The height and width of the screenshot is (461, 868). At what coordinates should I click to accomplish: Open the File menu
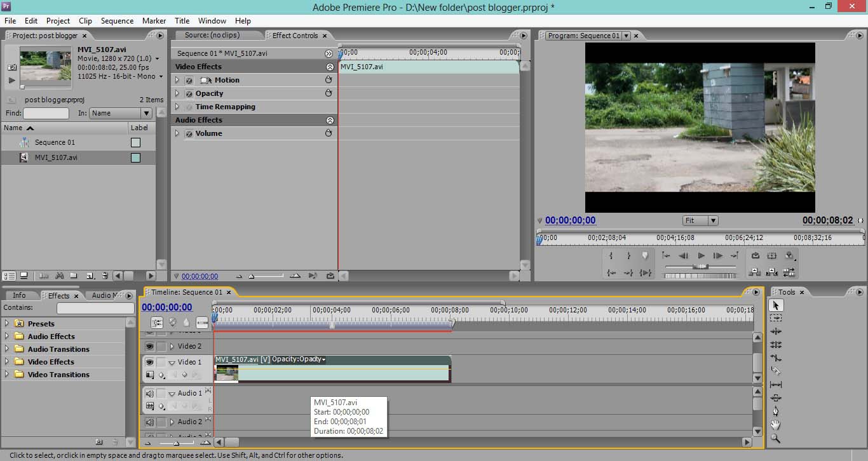[x=10, y=21]
